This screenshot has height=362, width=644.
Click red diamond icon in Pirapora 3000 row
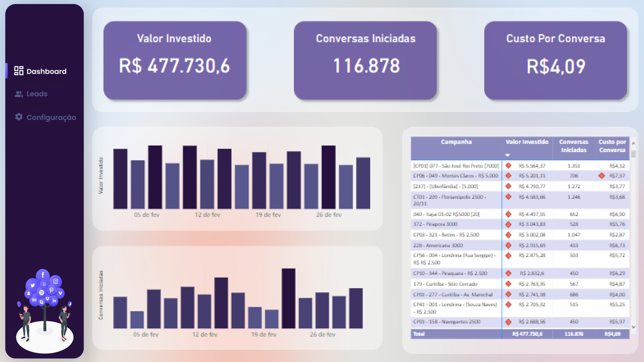(x=508, y=224)
